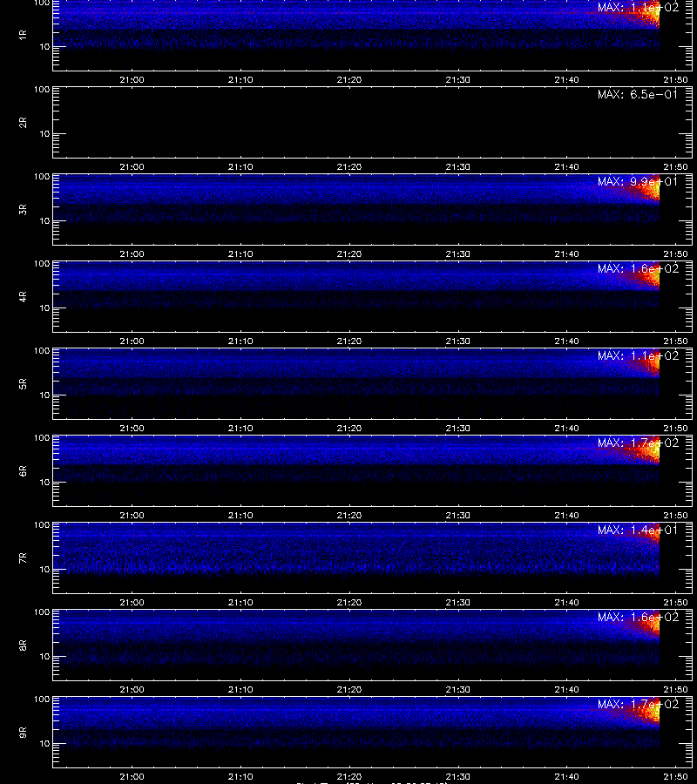
Task: Click the 4R panel axis label
Action: 23,296
